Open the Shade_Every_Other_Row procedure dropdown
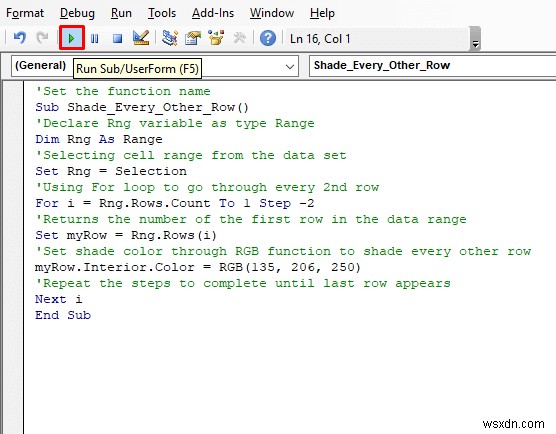The height and width of the screenshot is (434, 556). (433, 66)
